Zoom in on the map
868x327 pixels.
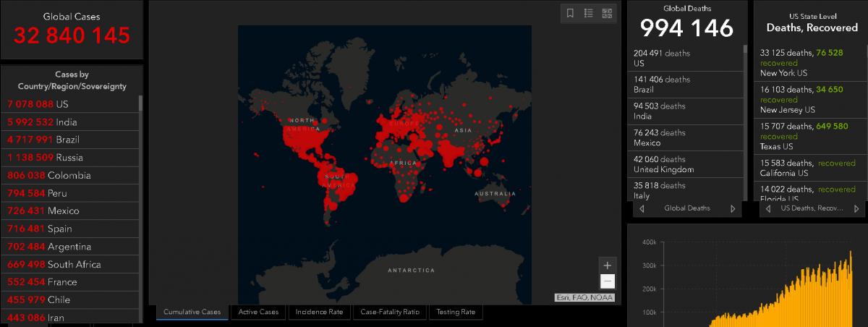(608, 265)
